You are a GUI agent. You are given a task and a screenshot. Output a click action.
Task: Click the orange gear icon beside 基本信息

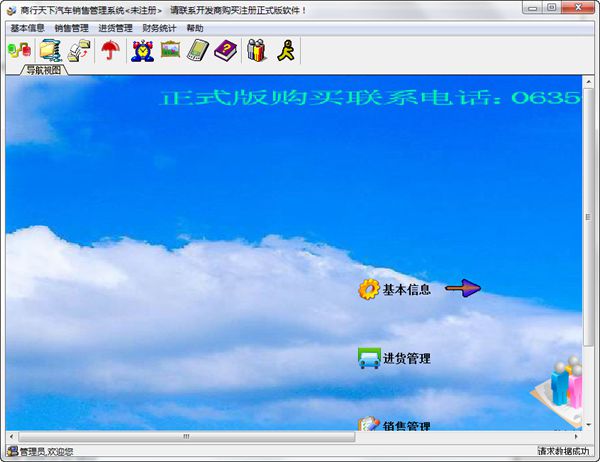pyautogui.click(x=369, y=289)
